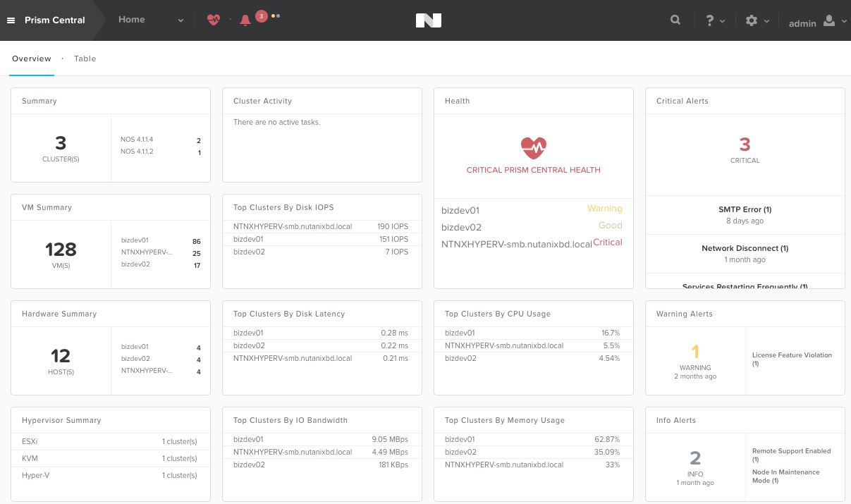Click Prism Central title
The image size is (851, 504).
coord(55,20)
